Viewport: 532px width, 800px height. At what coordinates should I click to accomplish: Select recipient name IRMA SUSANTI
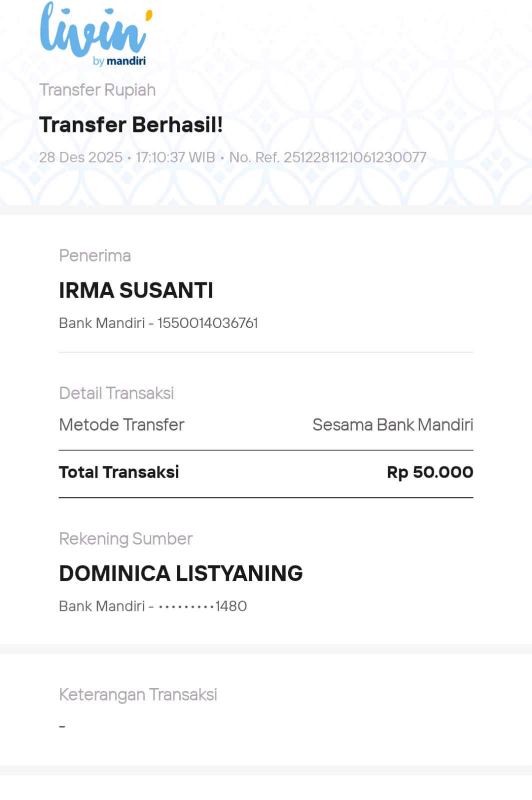(x=136, y=290)
